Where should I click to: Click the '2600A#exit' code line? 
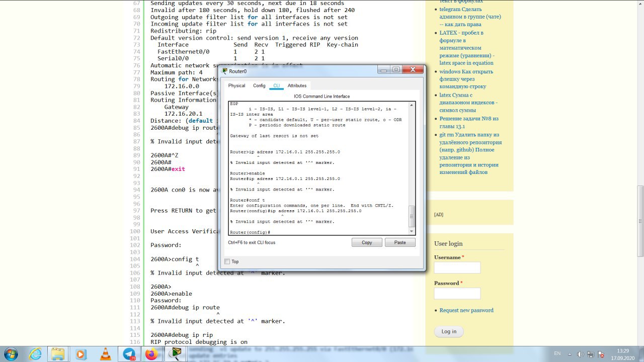coord(168,169)
